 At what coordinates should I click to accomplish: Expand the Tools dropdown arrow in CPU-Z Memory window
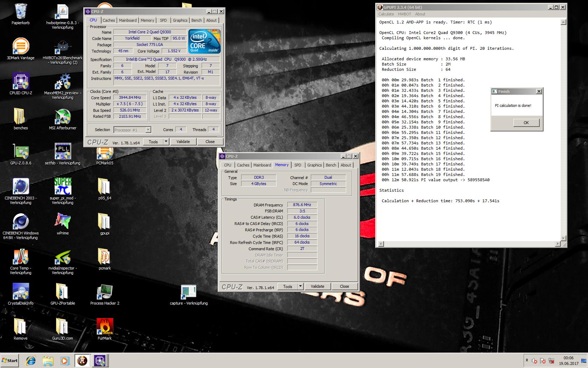click(300, 286)
